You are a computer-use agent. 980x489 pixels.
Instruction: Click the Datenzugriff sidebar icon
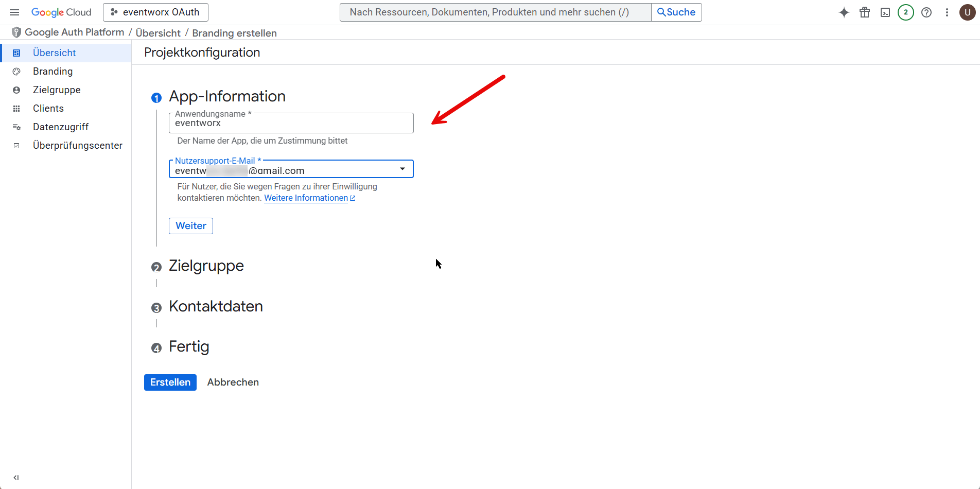[x=16, y=127]
